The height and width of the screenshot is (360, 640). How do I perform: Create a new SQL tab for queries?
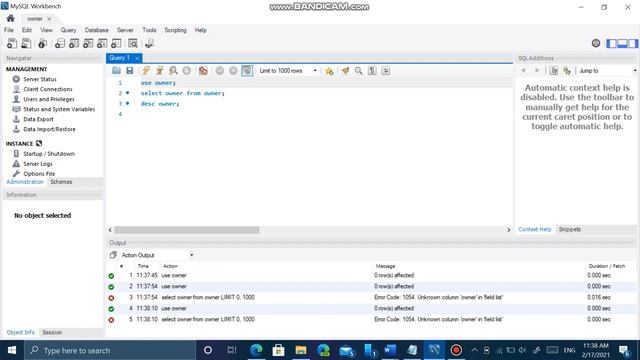12,43
